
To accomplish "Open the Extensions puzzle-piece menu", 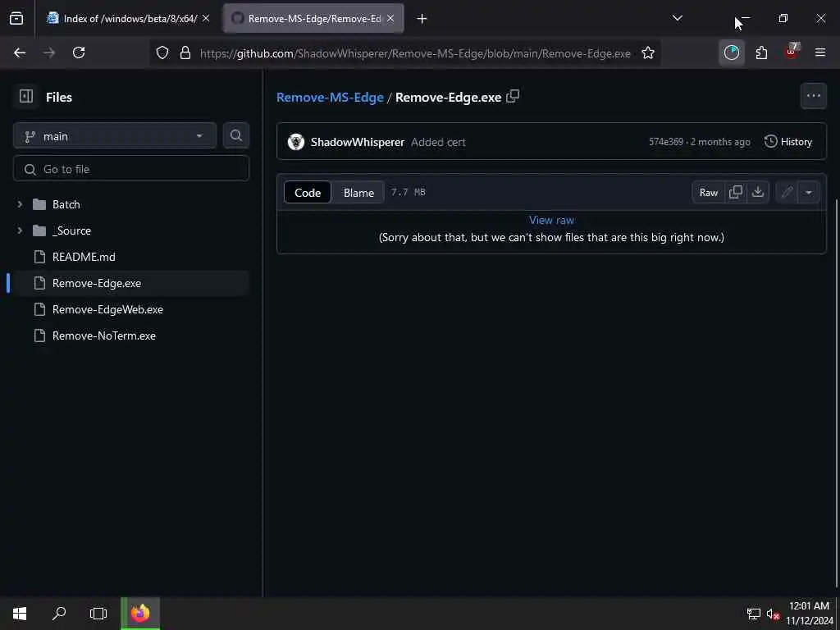I will pos(761,52).
